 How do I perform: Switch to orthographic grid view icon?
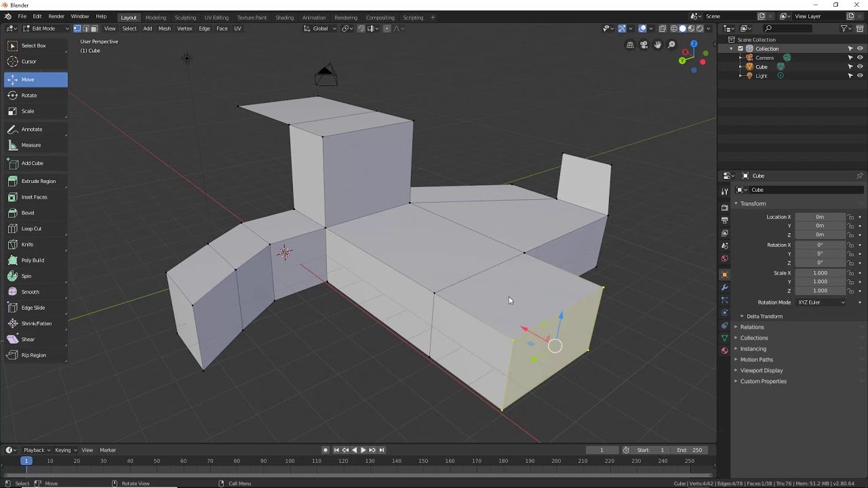click(630, 45)
